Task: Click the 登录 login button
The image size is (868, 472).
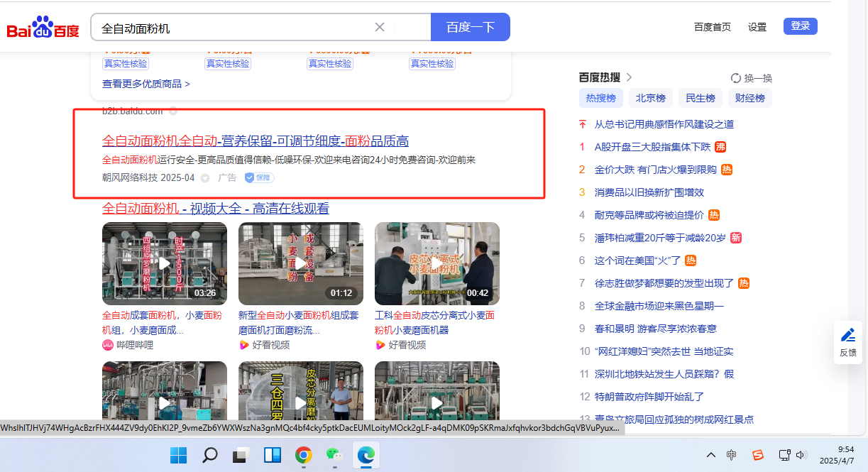Action: [800, 26]
